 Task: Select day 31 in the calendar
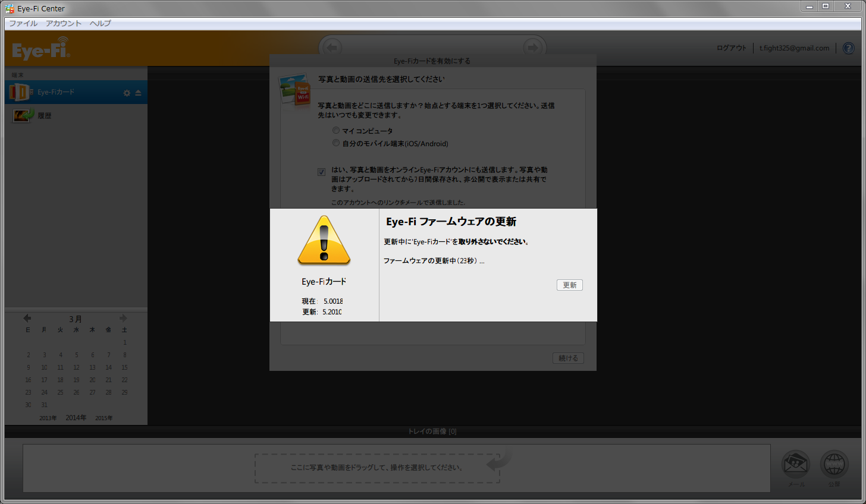point(44,405)
